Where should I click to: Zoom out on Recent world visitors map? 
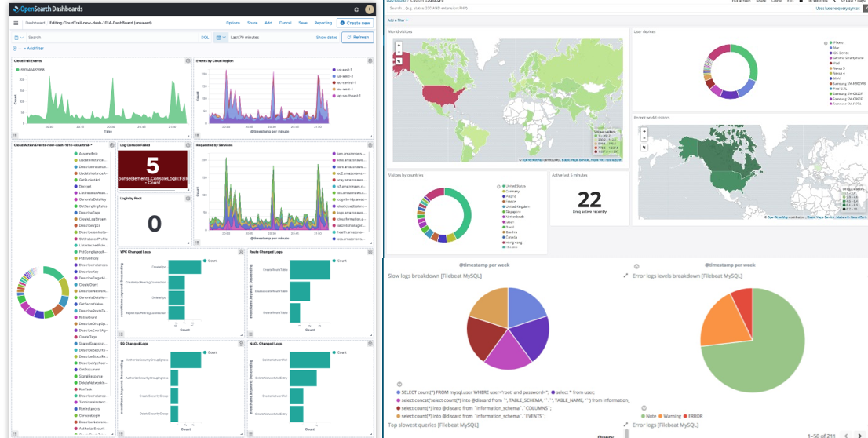click(x=644, y=138)
